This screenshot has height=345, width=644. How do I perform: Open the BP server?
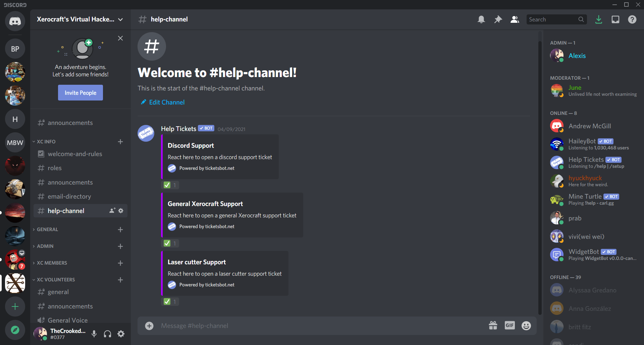(15, 49)
